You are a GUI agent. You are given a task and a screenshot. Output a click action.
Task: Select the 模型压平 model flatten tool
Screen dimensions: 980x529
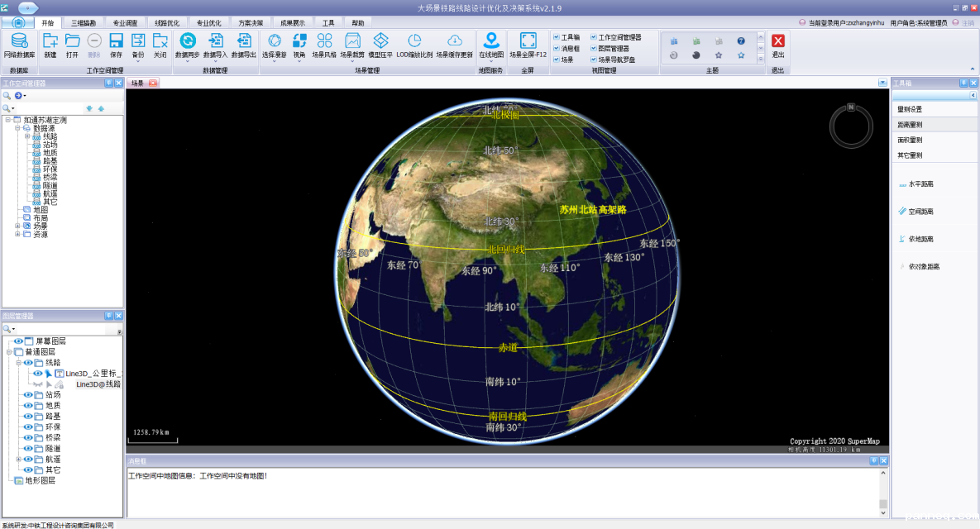coord(380,41)
